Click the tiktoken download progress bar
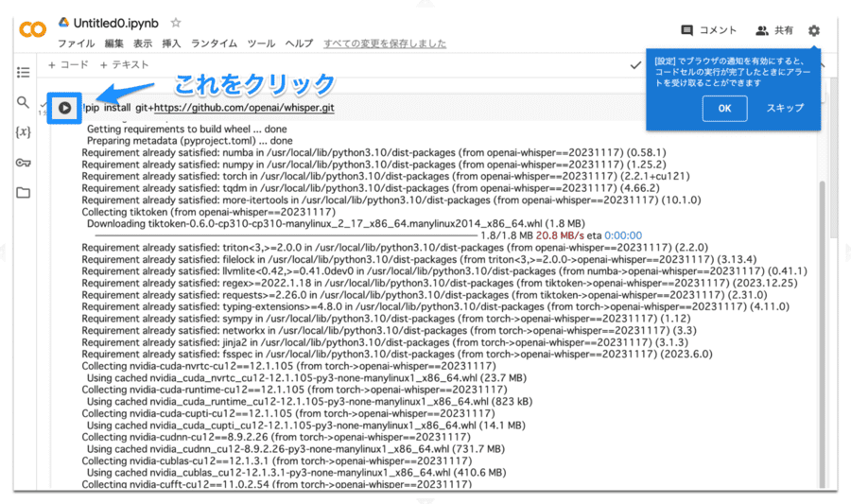851x504 pixels. (286, 235)
